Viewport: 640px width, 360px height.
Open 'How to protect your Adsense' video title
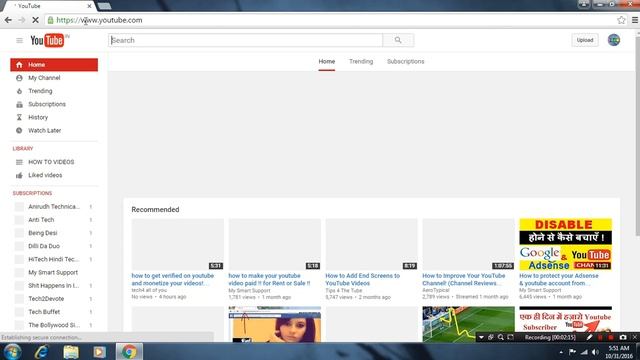coord(559,279)
